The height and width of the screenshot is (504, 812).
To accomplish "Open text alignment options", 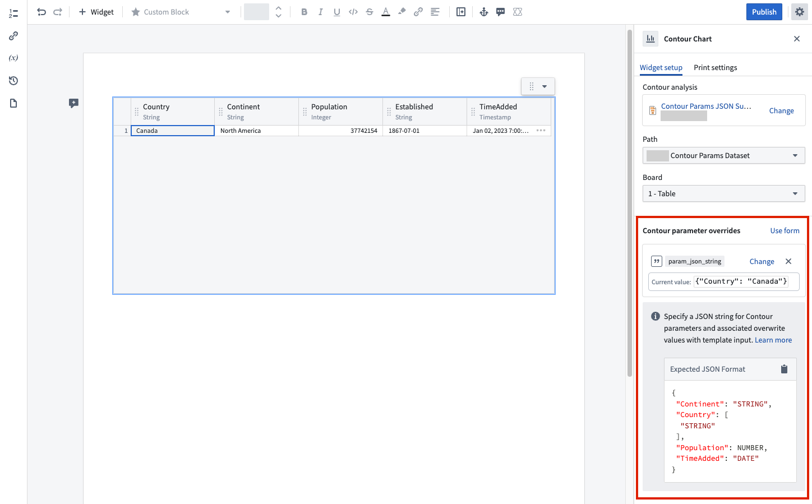I will coord(435,12).
